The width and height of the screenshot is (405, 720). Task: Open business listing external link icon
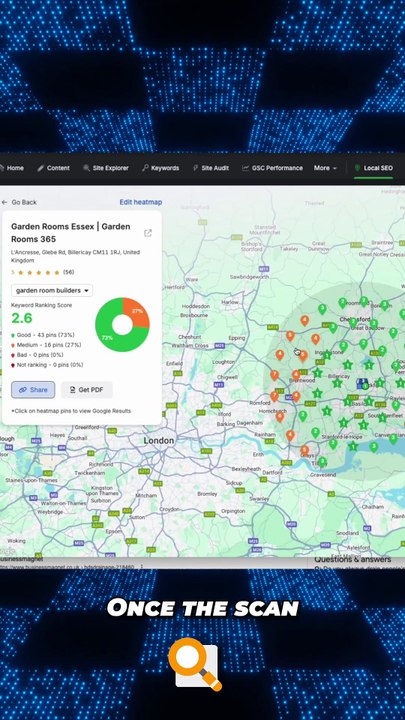tap(148, 233)
